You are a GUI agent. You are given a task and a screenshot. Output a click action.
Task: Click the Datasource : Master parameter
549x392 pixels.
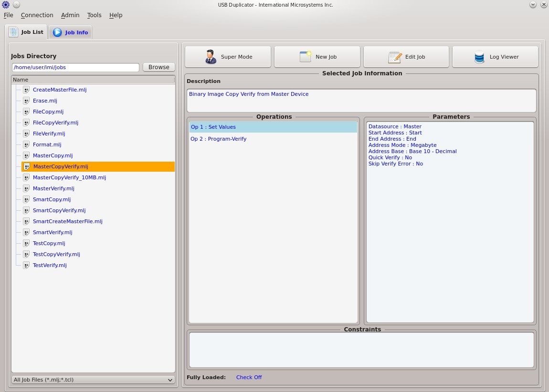click(395, 126)
